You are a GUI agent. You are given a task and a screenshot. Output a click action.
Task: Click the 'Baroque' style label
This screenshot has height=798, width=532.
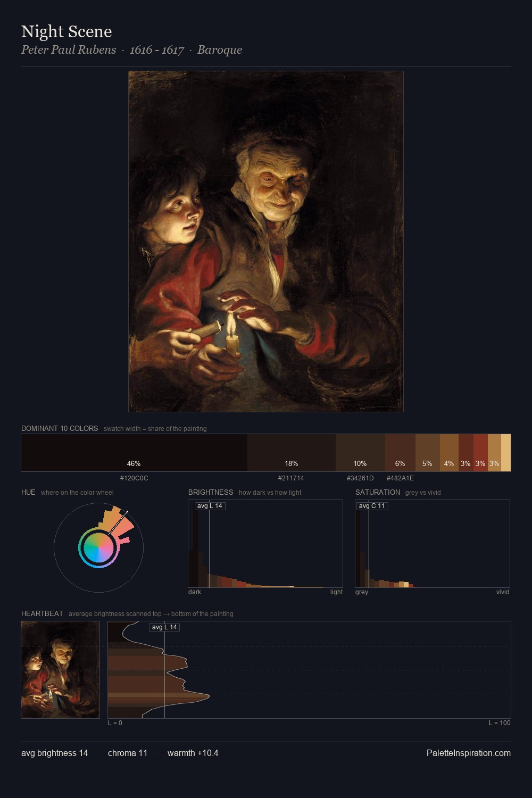[x=220, y=49]
